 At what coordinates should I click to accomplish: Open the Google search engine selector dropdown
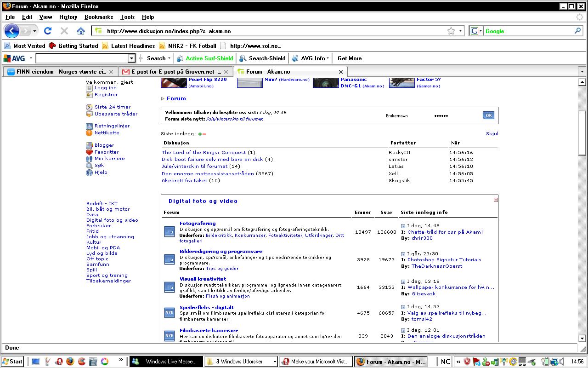[x=481, y=31]
